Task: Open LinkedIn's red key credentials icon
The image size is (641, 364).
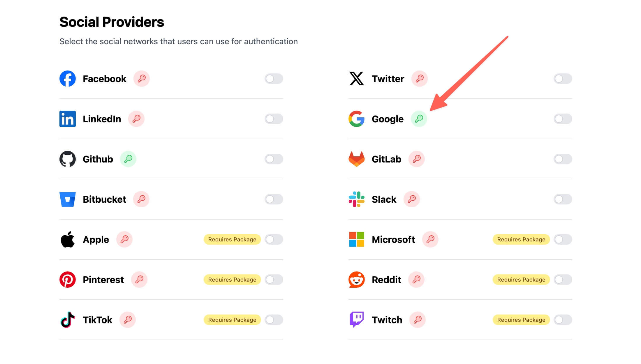Action: pos(136,119)
